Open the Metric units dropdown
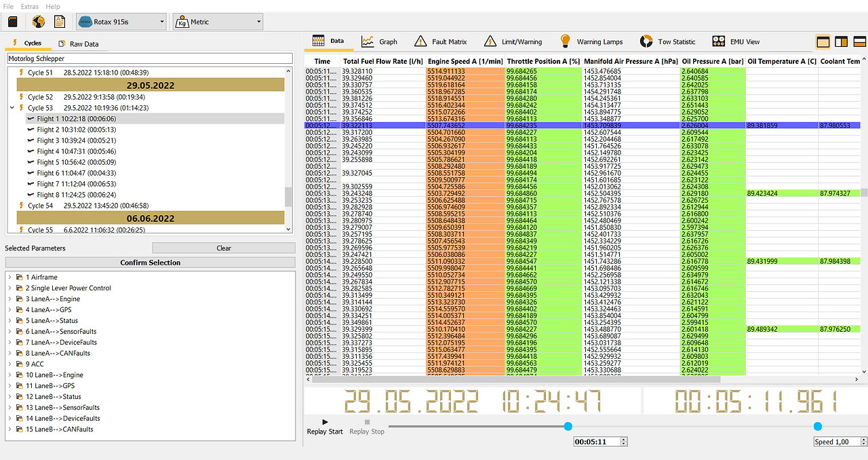This screenshot has width=868, height=460. pos(217,22)
